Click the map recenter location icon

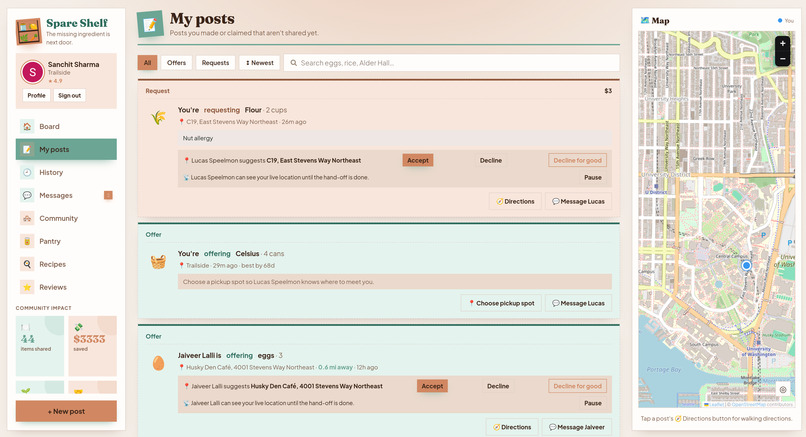(x=783, y=390)
